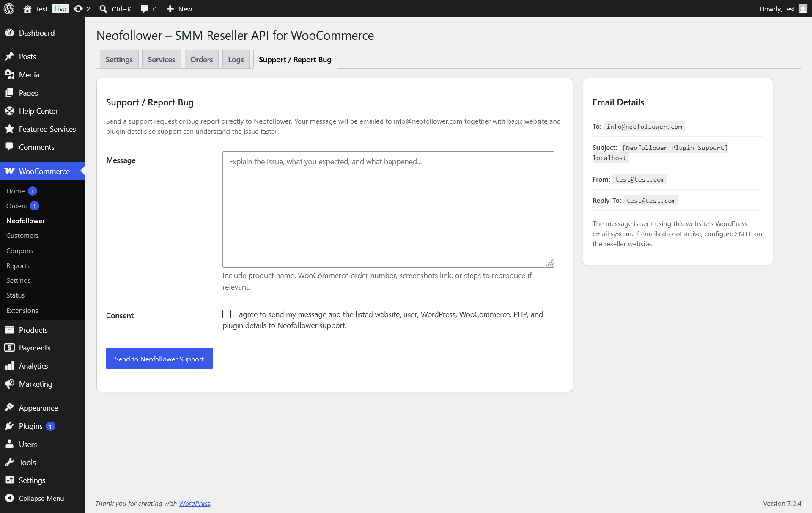Switch to the Settings tab
812x513 pixels.
click(x=119, y=59)
